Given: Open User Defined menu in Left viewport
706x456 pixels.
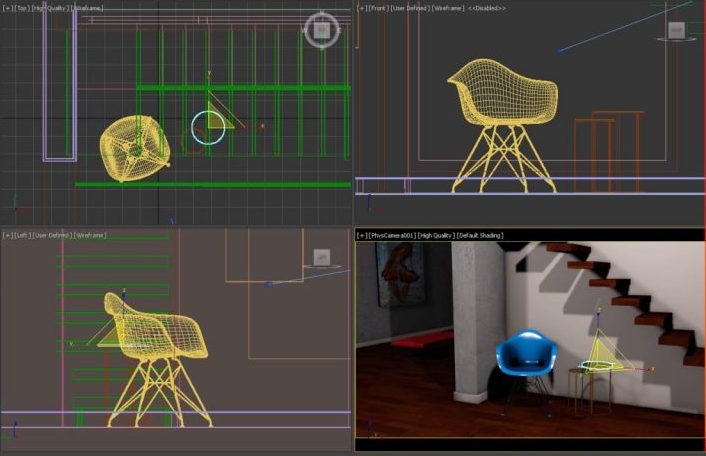Looking at the screenshot, I should [52, 235].
